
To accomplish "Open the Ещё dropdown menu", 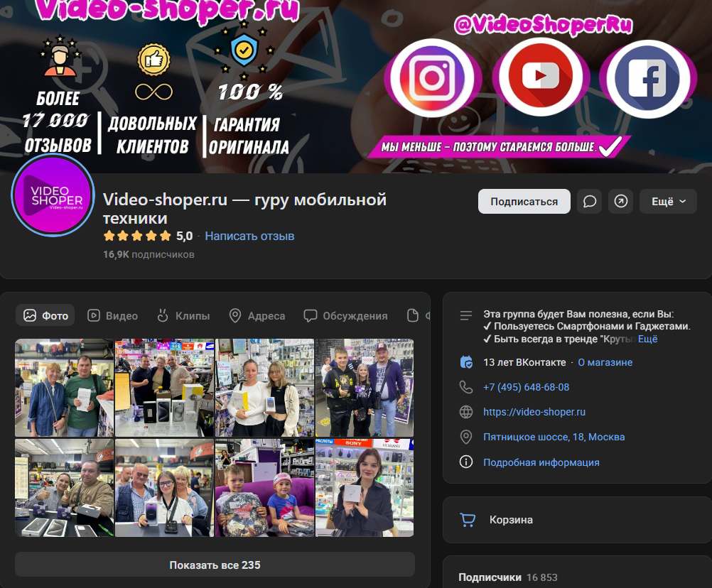I will click(668, 201).
